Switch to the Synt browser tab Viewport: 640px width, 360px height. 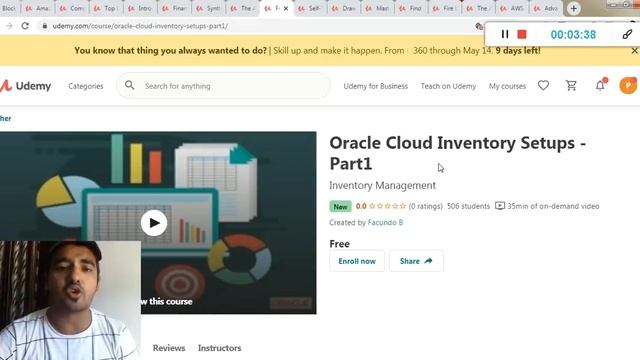208,8
